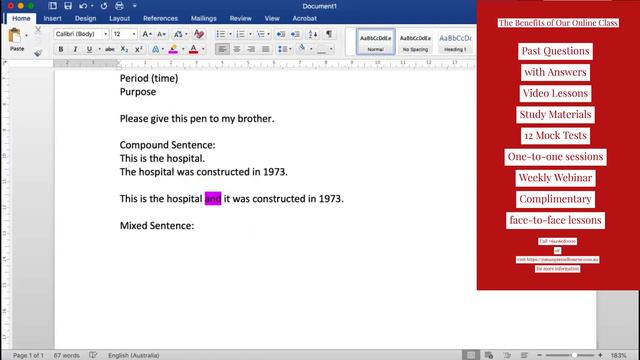Expand the Paste options arrow

(x=27, y=36)
